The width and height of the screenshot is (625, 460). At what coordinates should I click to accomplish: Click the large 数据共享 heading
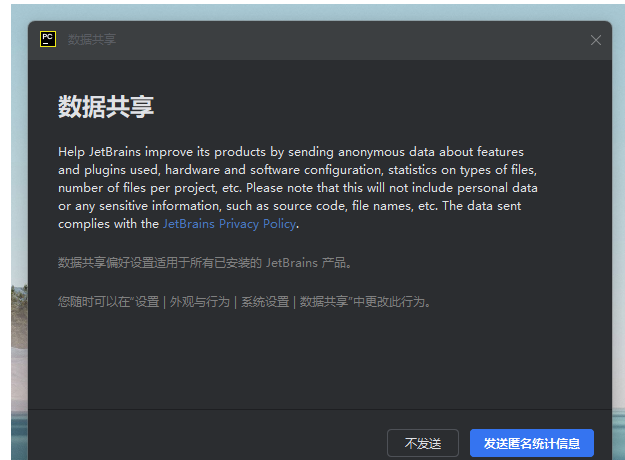106,107
